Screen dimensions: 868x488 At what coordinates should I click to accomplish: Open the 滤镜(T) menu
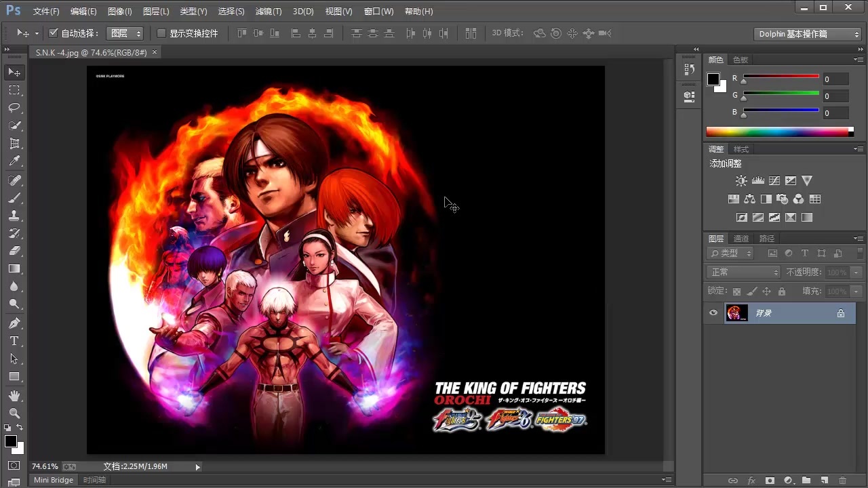(269, 12)
